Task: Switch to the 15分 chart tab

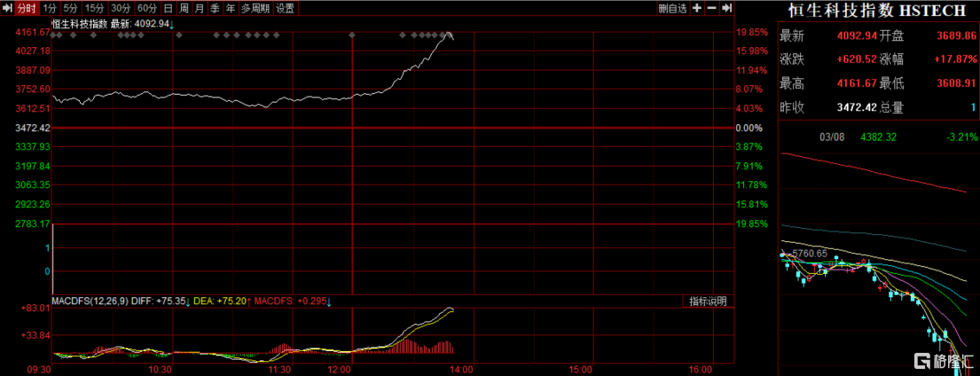Action: coord(94,8)
